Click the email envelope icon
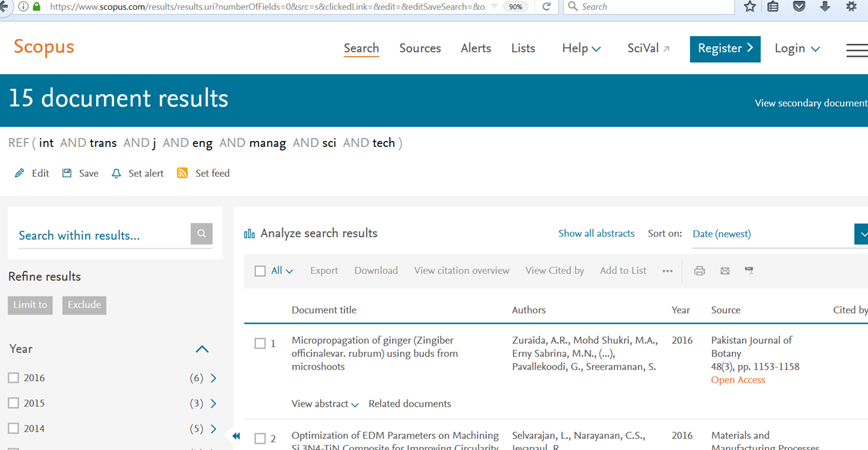868x450 pixels. coord(725,271)
